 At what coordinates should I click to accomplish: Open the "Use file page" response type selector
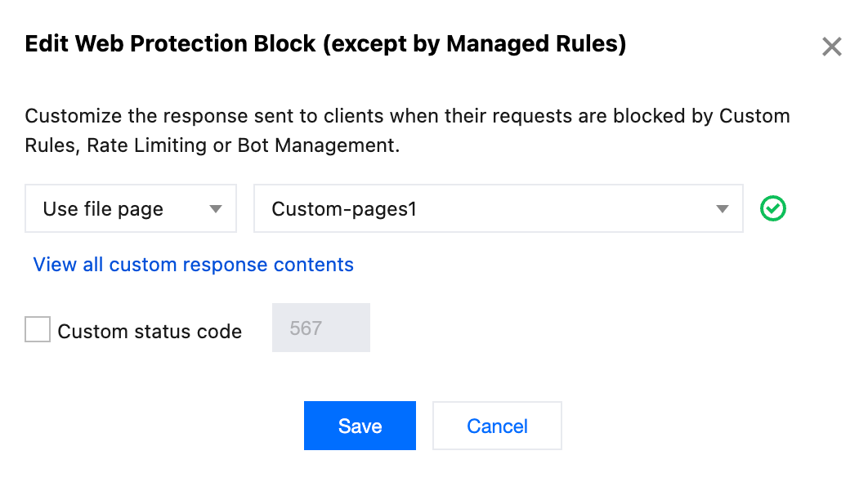pos(131,209)
